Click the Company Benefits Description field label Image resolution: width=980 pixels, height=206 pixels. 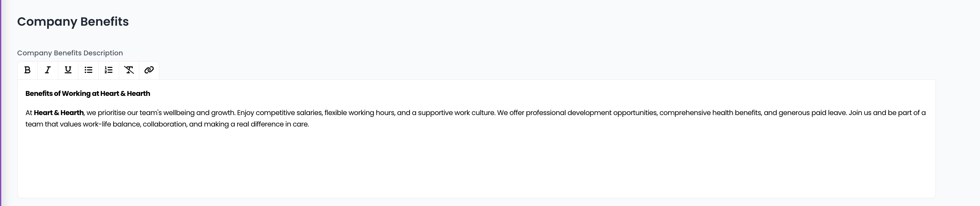(x=70, y=53)
